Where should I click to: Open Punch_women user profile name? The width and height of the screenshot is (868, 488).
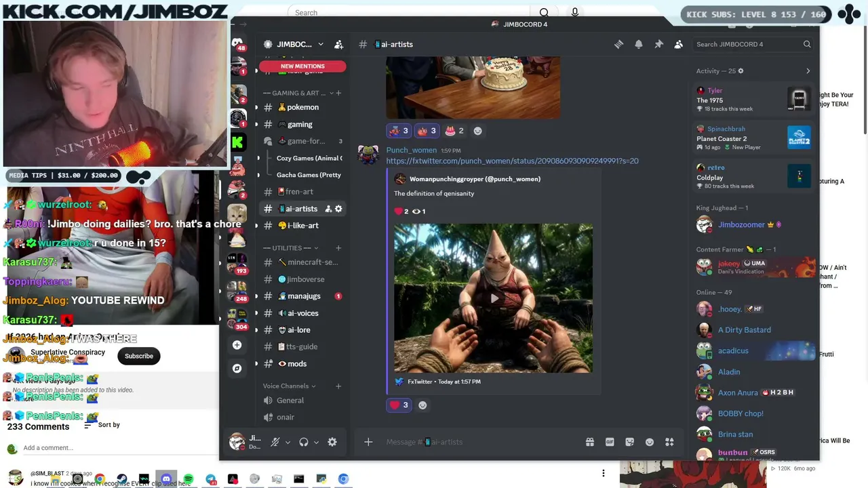pos(412,150)
